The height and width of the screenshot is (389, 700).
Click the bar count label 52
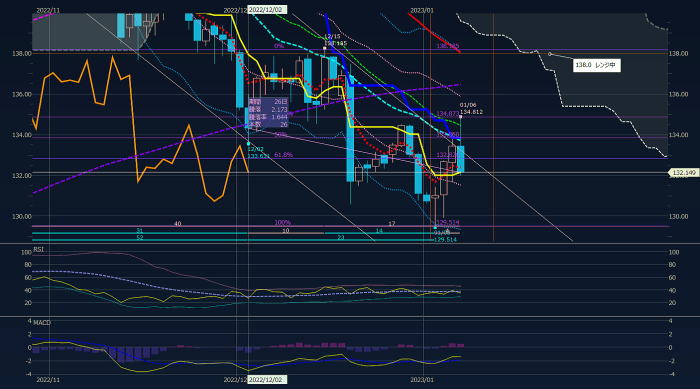click(140, 238)
